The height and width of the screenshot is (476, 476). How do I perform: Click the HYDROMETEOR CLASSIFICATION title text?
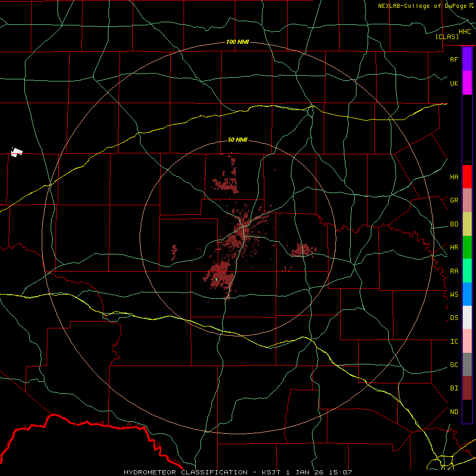click(186, 472)
